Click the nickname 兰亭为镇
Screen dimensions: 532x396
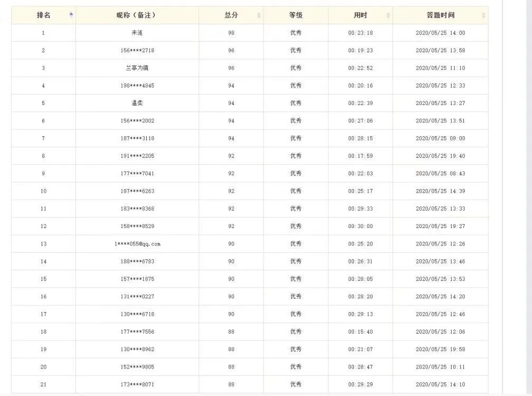click(137, 68)
